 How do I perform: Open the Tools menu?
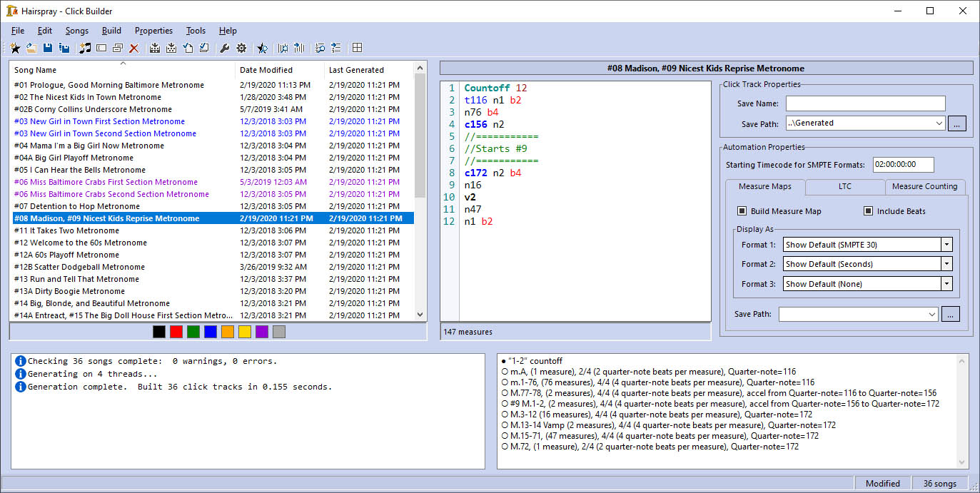coord(196,31)
